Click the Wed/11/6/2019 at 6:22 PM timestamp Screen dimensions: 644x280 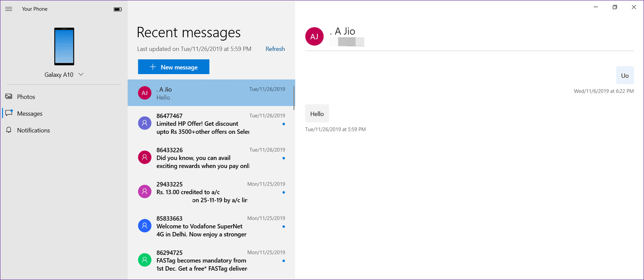[604, 91]
